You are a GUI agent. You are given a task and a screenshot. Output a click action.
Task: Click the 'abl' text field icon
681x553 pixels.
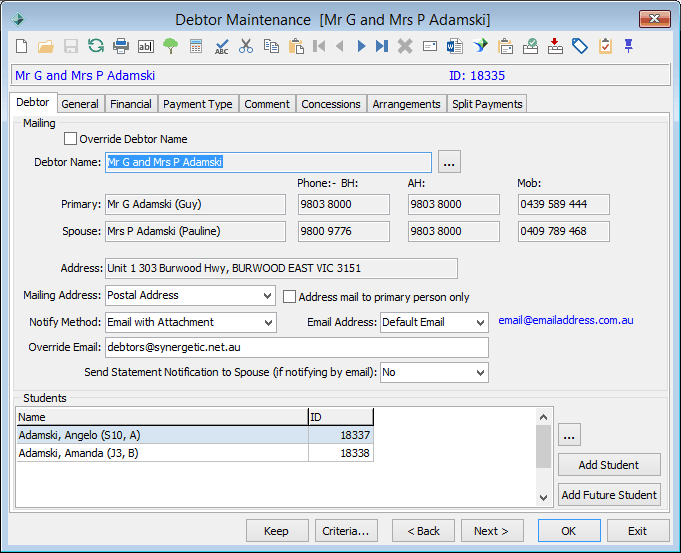coord(145,46)
